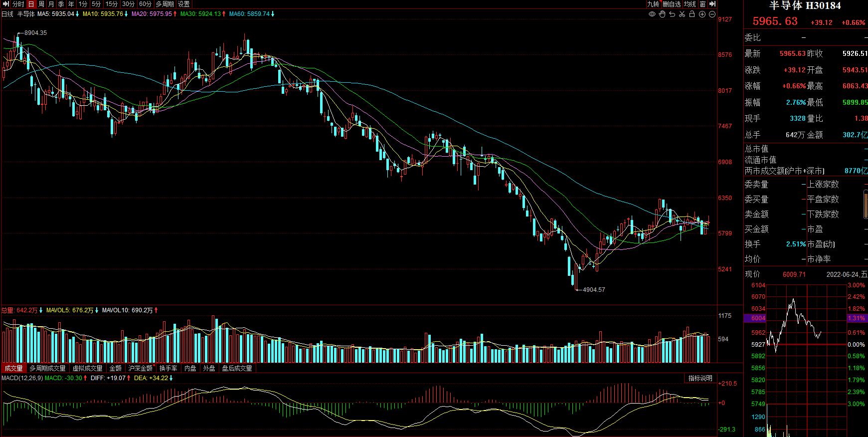Click the MA20: 5975.95 label
868x437 pixels.
(x=152, y=14)
